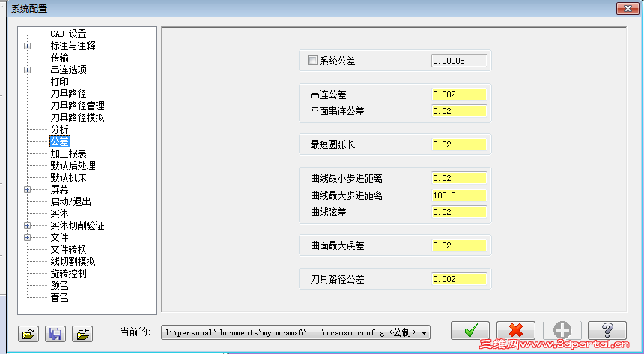Open configuration file folder icon

(x=28, y=334)
